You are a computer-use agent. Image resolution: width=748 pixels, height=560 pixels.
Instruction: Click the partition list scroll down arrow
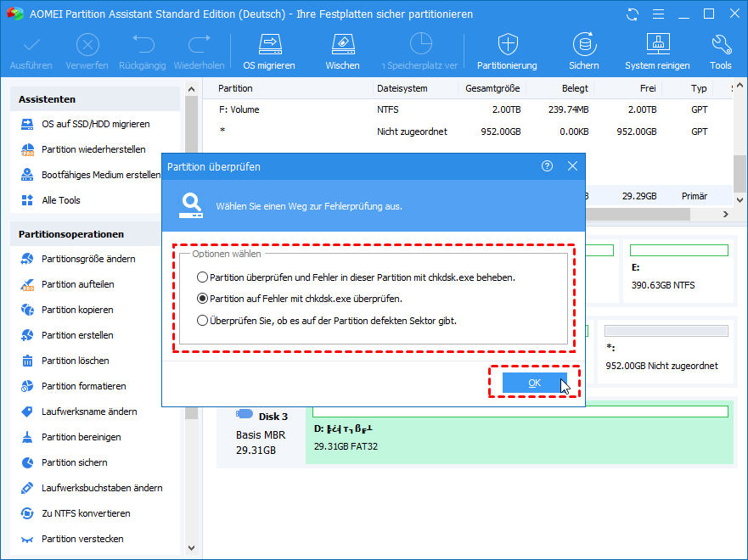coord(740,200)
